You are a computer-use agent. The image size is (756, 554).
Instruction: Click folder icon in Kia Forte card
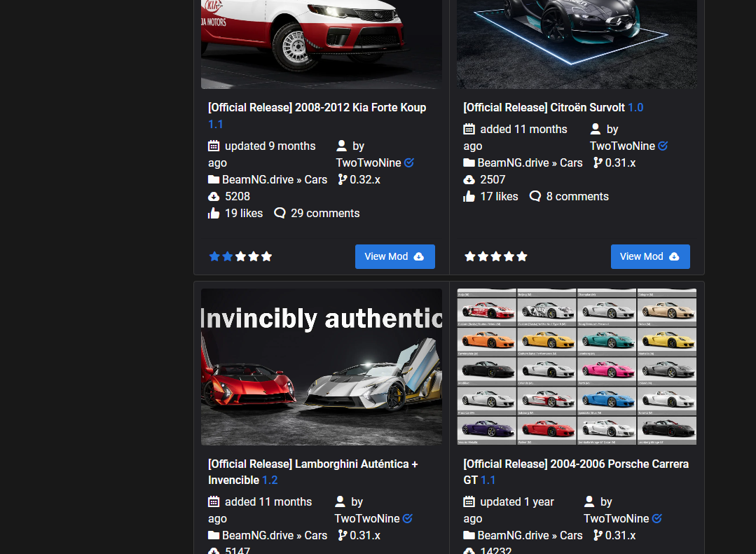pos(214,179)
